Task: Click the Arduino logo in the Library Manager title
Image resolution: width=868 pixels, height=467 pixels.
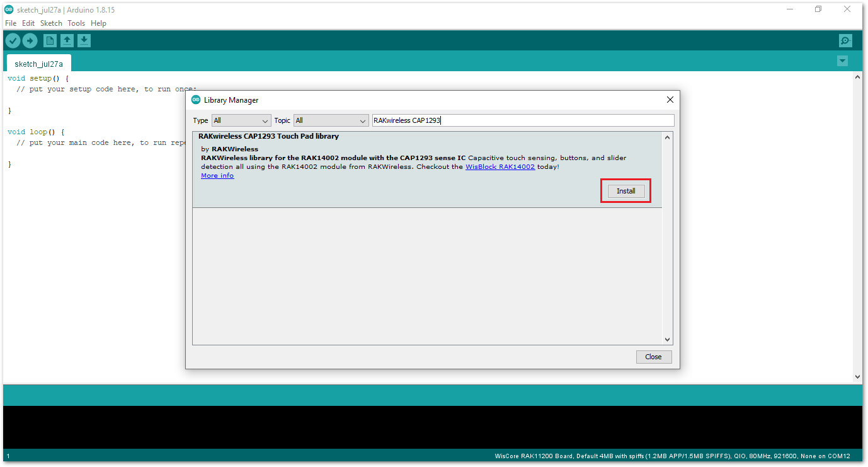Action: [196, 100]
